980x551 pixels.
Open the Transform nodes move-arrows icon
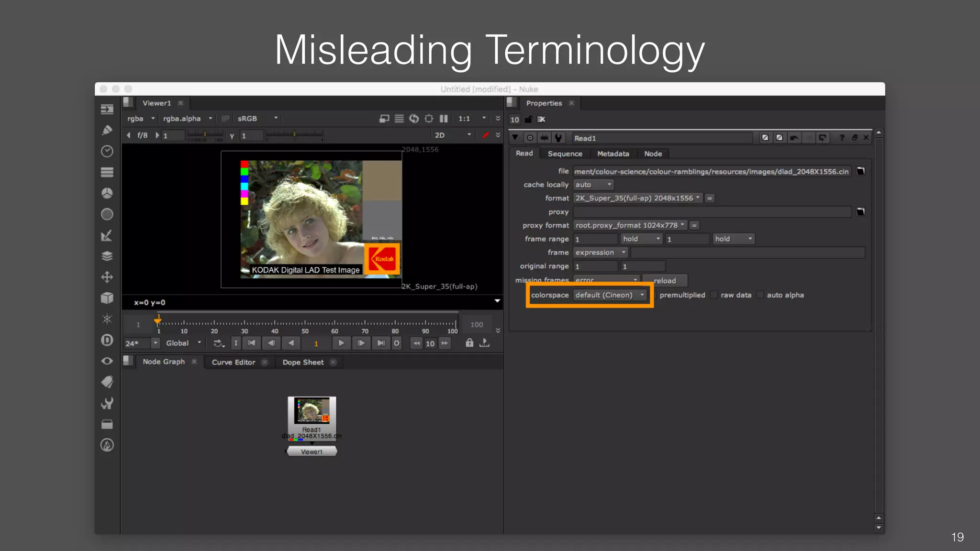tap(107, 277)
